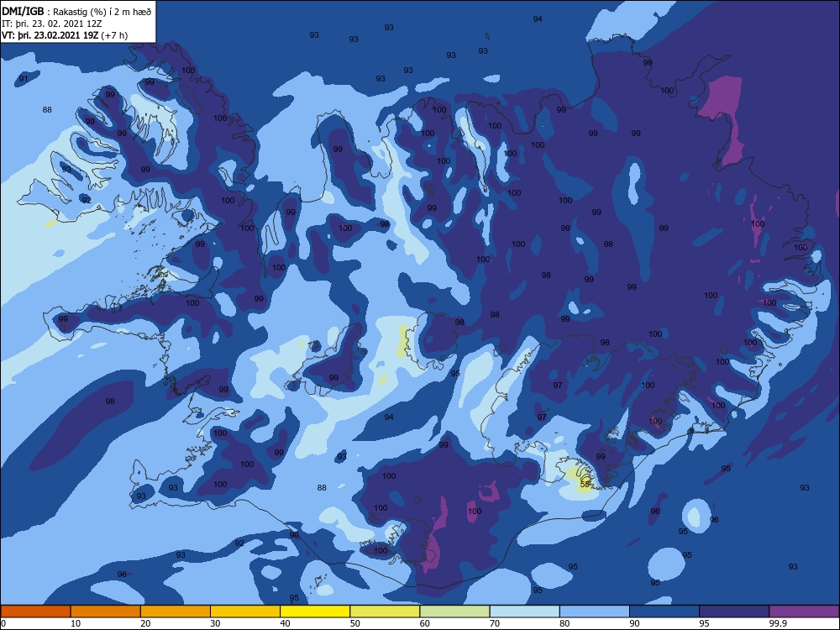
Task: Click the '0' legend scale label
Action: pos(3,623)
